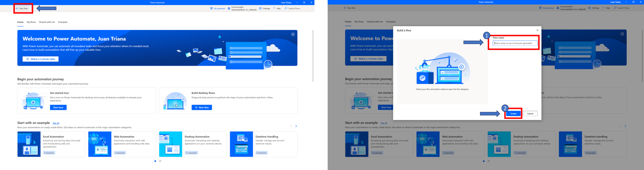
Task: Select the Home tab in right window
Action: coord(348,22)
